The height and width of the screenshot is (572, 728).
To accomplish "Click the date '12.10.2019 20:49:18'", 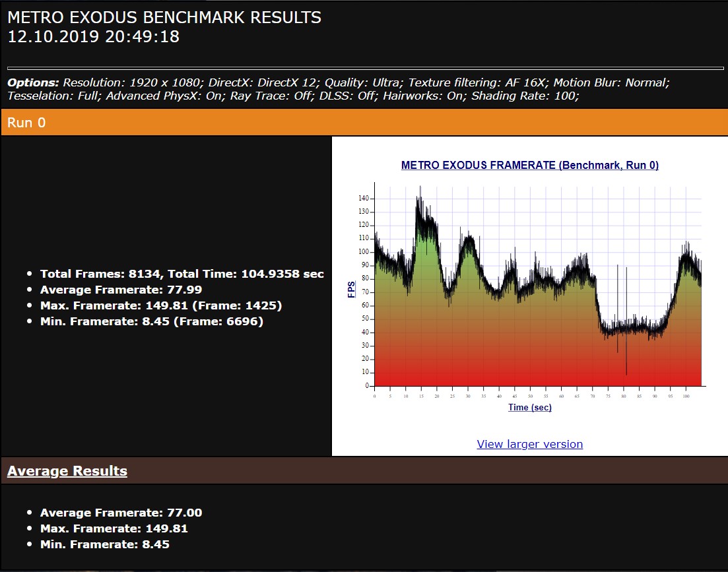I will [93, 37].
